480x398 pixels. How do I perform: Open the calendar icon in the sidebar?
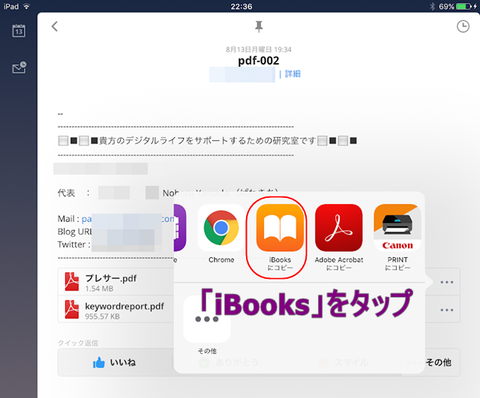(x=19, y=31)
